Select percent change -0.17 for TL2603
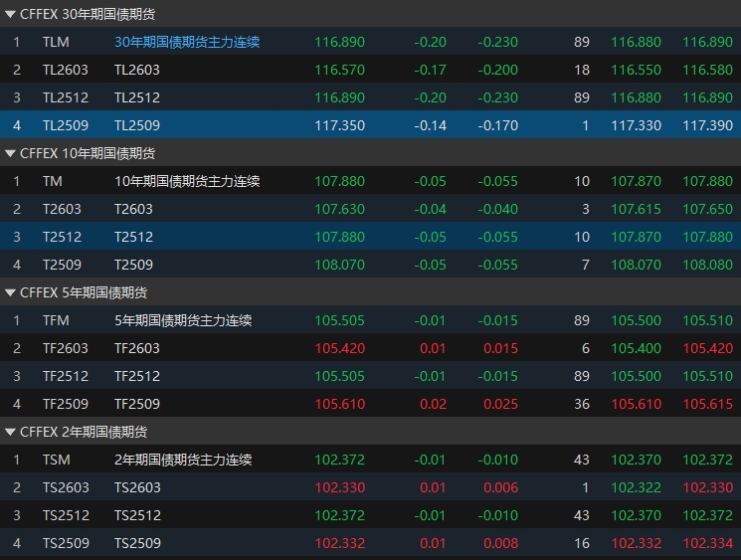Image resolution: width=741 pixels, height=560 pixels. point(430,70)
